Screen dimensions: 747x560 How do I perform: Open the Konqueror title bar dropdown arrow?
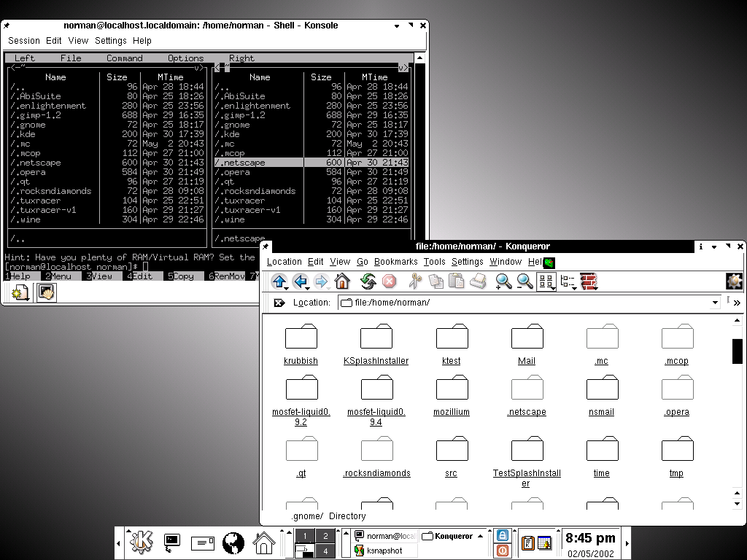(714, 246)
